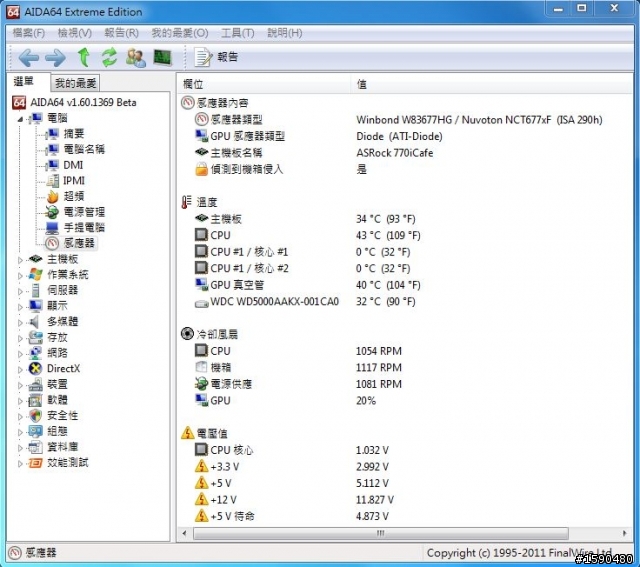
Task: Click the 組態 configuration icon
Action: click(36, 431)
